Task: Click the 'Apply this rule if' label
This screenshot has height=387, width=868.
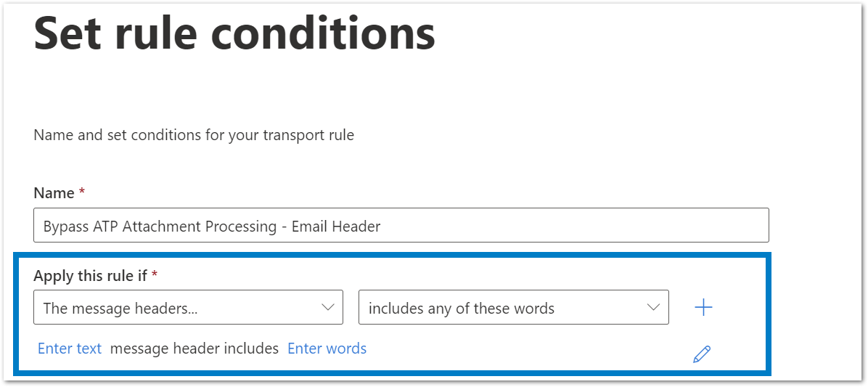Action: pyautogui.click(x=90, y=276)
